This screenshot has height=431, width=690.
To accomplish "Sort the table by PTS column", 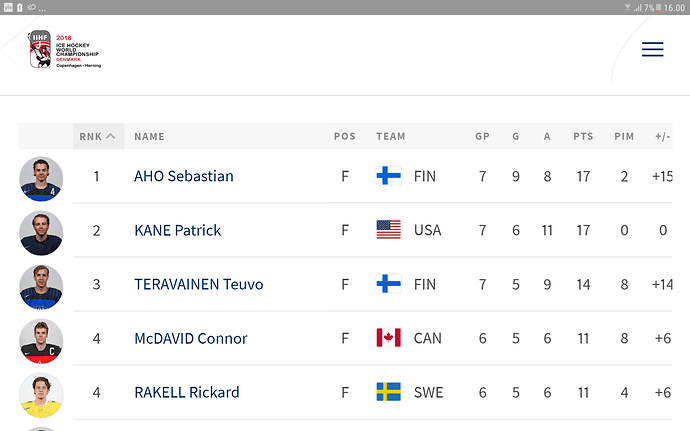I will pyautogui.click(x=583, y=136).
